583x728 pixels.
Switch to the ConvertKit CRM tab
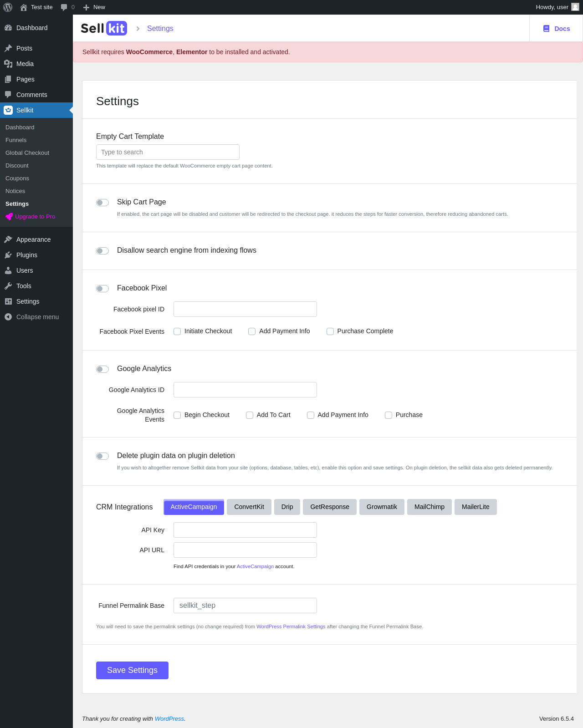pos(249,507)
